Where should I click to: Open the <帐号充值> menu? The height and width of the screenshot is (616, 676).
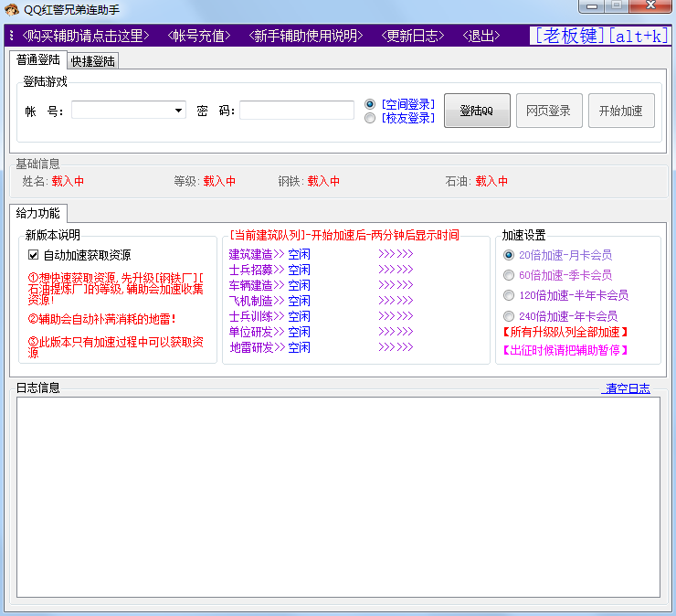tap(199, 36)
